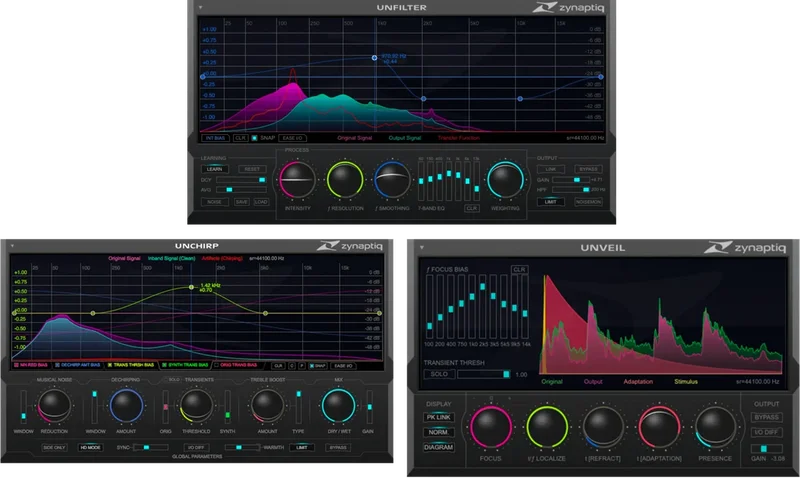Click the DIAGRAM display button in UNVEIL
Screen dimensions: 800x478
[439, 447]
